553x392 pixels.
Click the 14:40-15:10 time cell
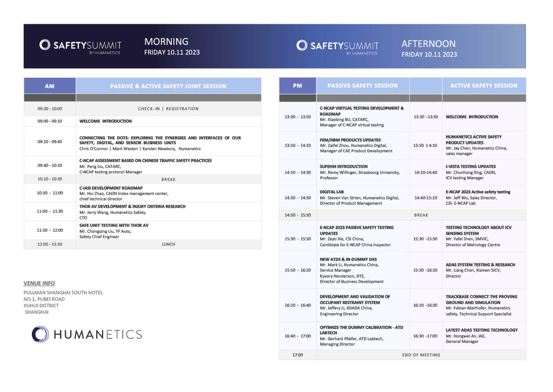(426, 198)
